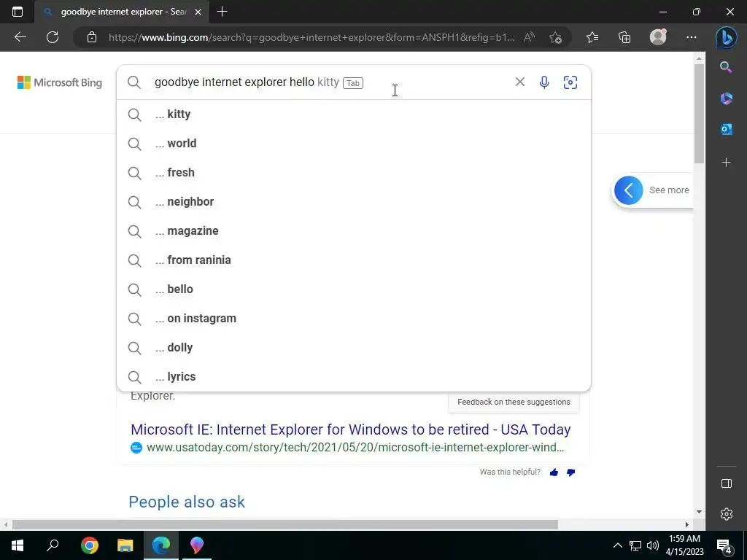Open the Favorites list icon
Viewport: 747px width, 560px height.
pyautogui.click(x=592, y=37)
